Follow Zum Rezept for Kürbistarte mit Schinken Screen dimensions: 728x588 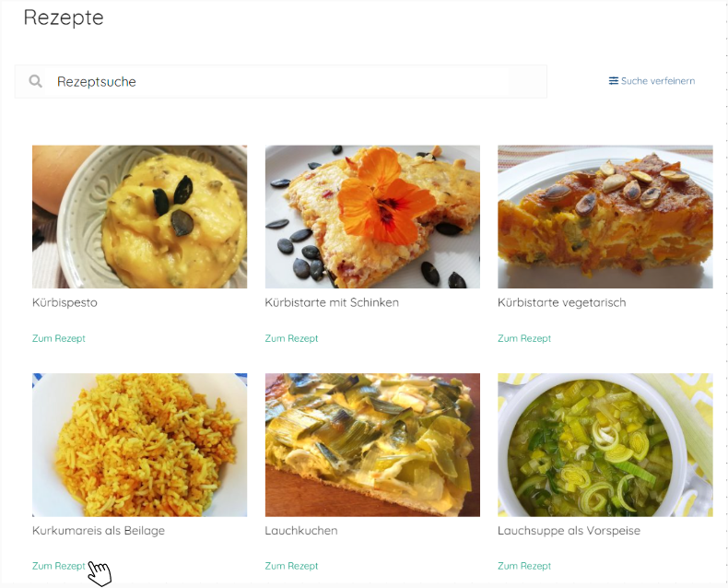click(291, 338)
